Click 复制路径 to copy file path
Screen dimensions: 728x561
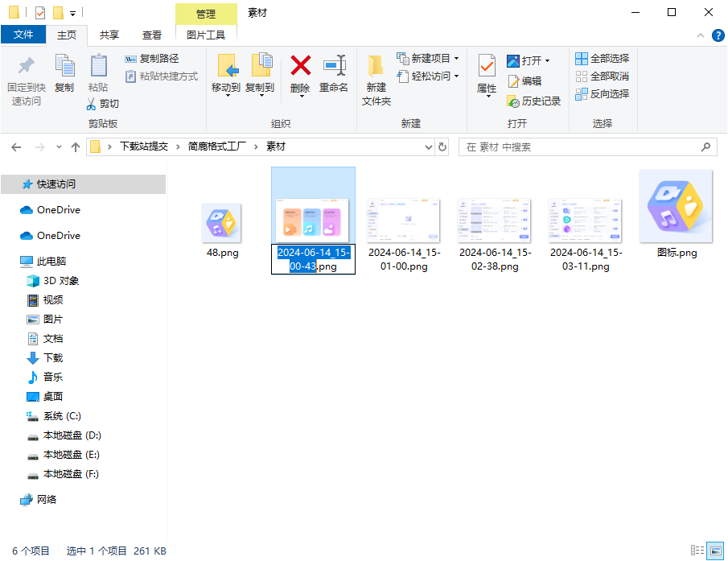[154, 58]
